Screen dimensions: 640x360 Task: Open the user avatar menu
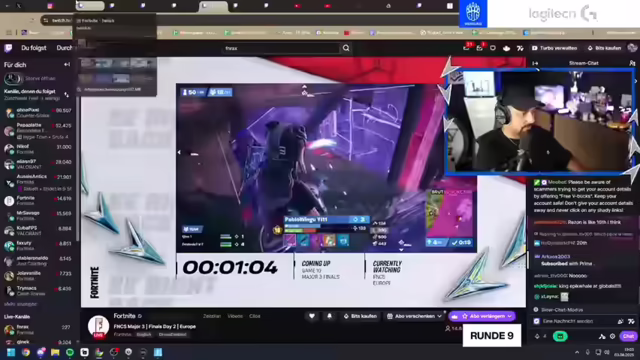tap(633, 48)
